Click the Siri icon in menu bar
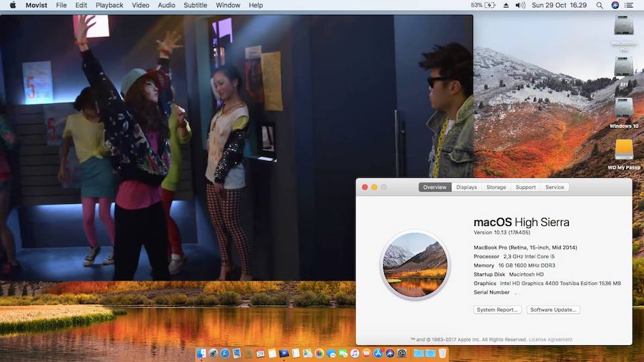This screenshot has width=644, height=362. point(615,5)
